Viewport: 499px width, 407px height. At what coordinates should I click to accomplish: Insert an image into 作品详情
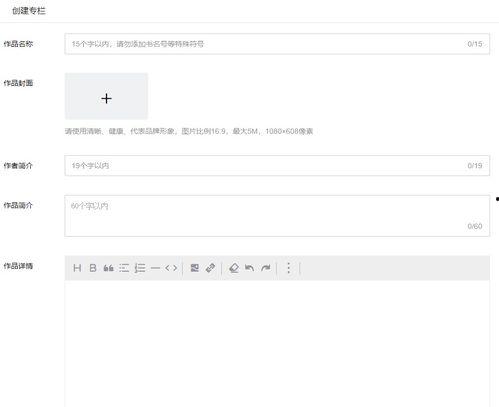point(194,268)
